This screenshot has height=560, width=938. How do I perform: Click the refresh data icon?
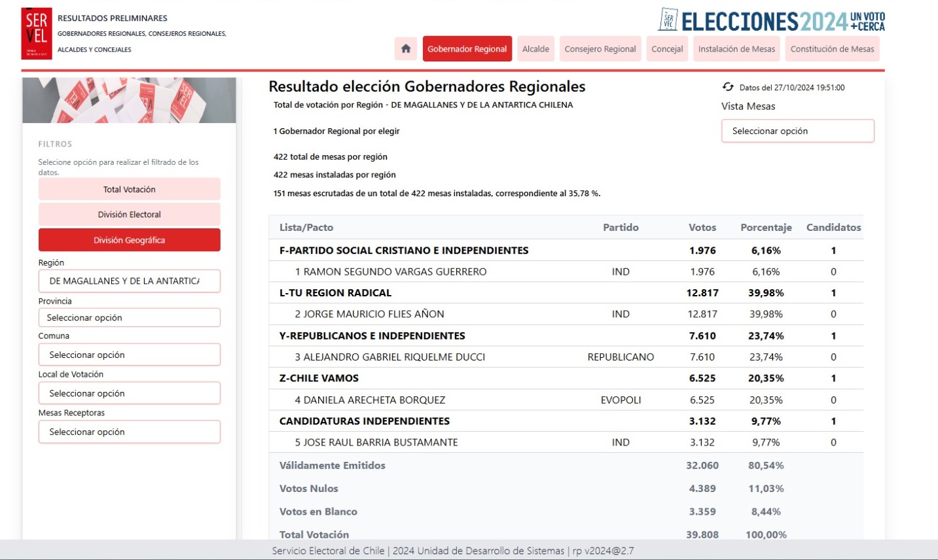coord(728,87)
